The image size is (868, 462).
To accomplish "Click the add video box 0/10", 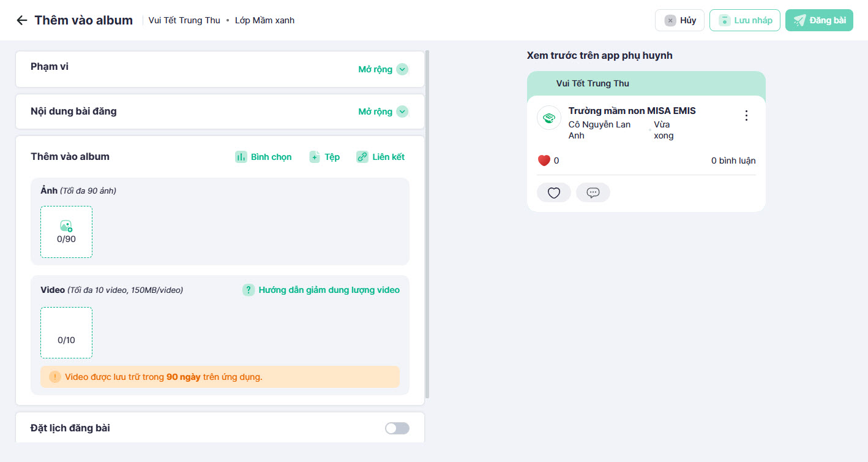I will [x=67, y=333].
